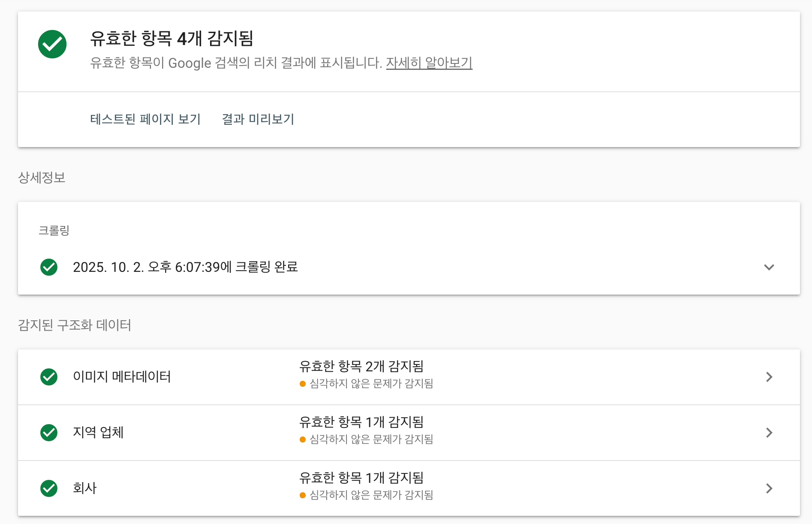Viewport: 812px width, 524px height.
Task: Select the 이미지 메타데이터 row label
Action: pos(122,377)
